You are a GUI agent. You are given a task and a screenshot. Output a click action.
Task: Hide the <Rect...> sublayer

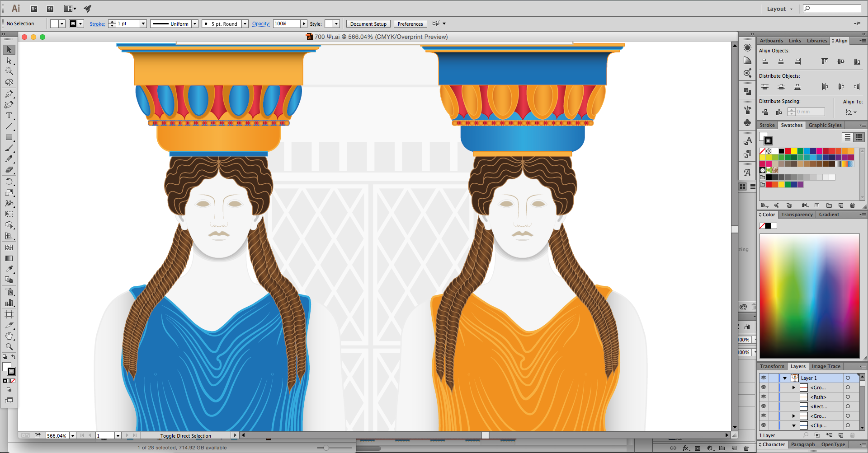(x=764, y=406)
